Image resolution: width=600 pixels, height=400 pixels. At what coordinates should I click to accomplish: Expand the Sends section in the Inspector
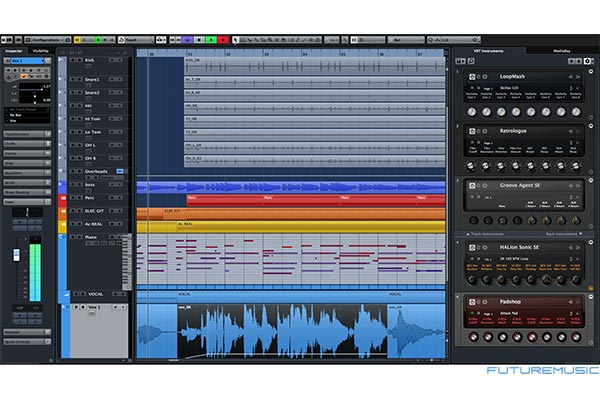tap(27, 182)
